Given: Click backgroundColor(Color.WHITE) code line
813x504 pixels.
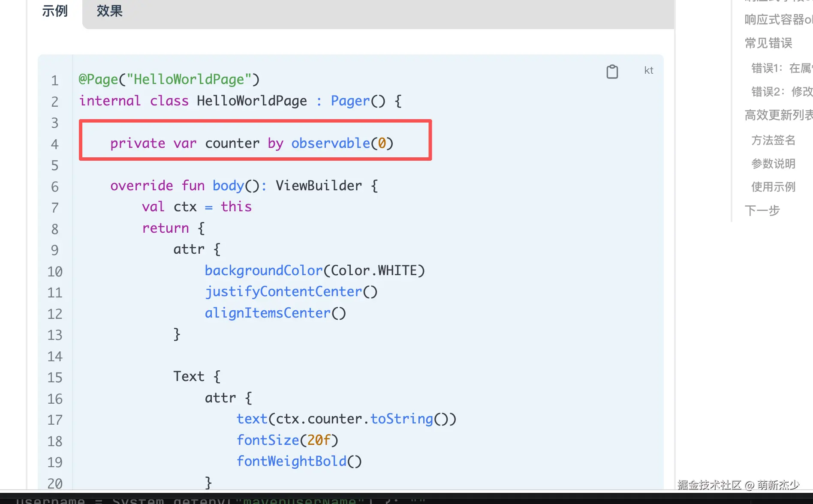Looking at the screenshot, I should (315, 270).
